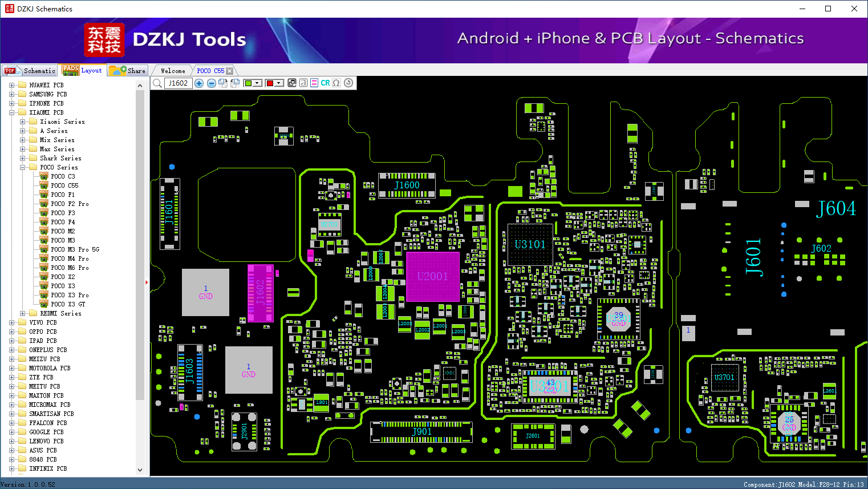Select the U2001 chip on the layout

[x=433, y=277]
